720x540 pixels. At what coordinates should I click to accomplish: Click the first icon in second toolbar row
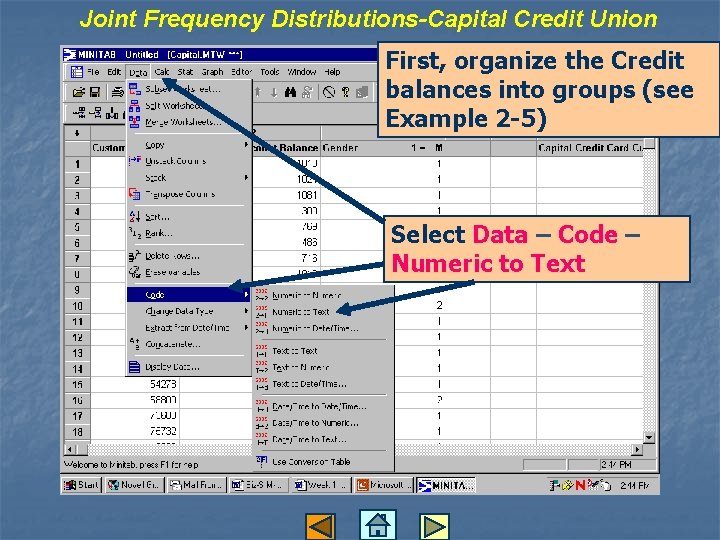(79, 112)
